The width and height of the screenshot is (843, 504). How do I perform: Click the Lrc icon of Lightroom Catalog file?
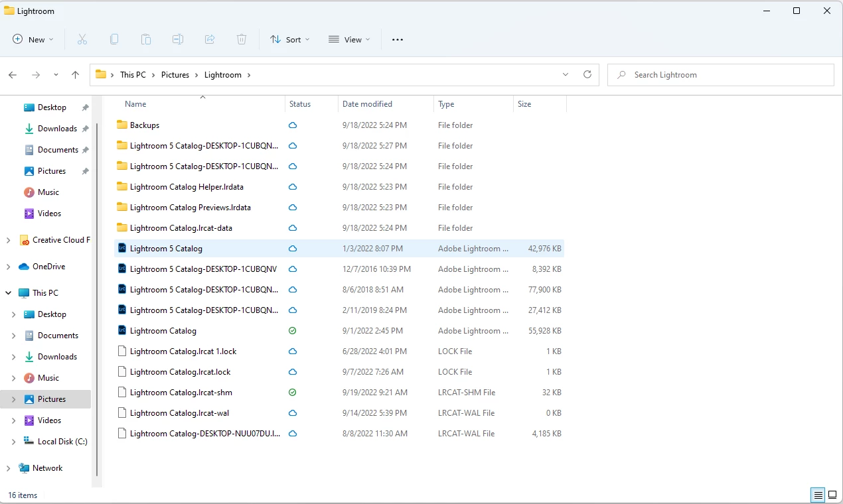pos(122,331)
